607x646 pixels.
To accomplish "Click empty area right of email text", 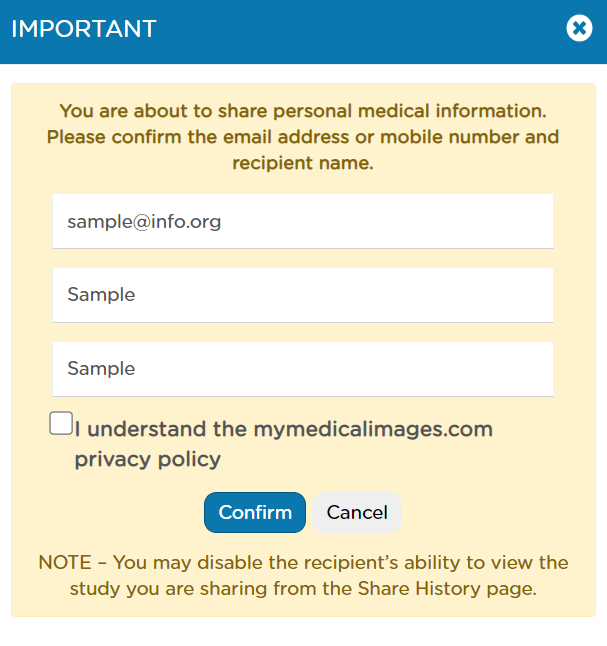I will coord(387,221).
